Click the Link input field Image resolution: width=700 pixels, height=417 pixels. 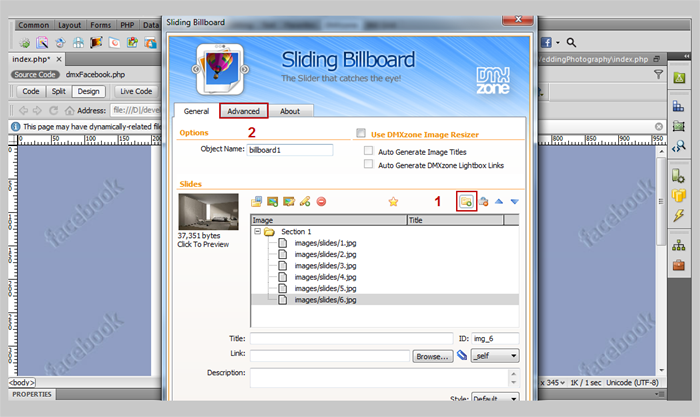coord(330,356)
